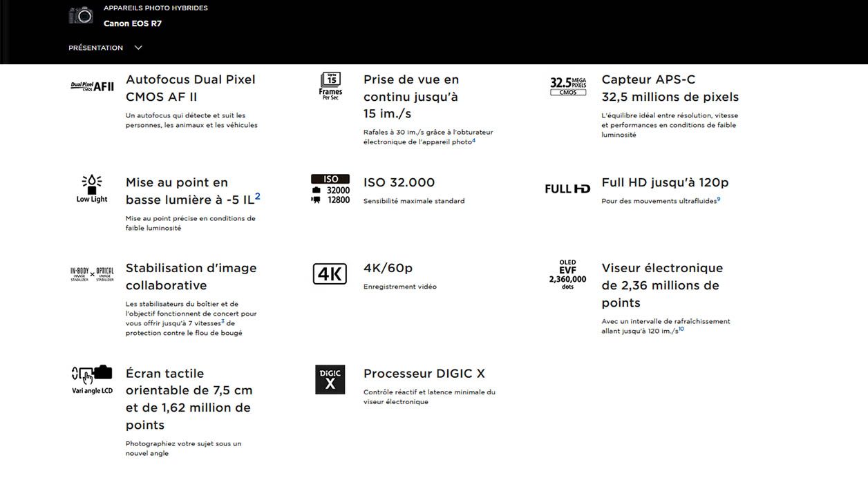Image resolution: width=868 pixels, height=489 pixels.
Task: Click description Mise au point précise en conditions
Action: coord(191,223)
